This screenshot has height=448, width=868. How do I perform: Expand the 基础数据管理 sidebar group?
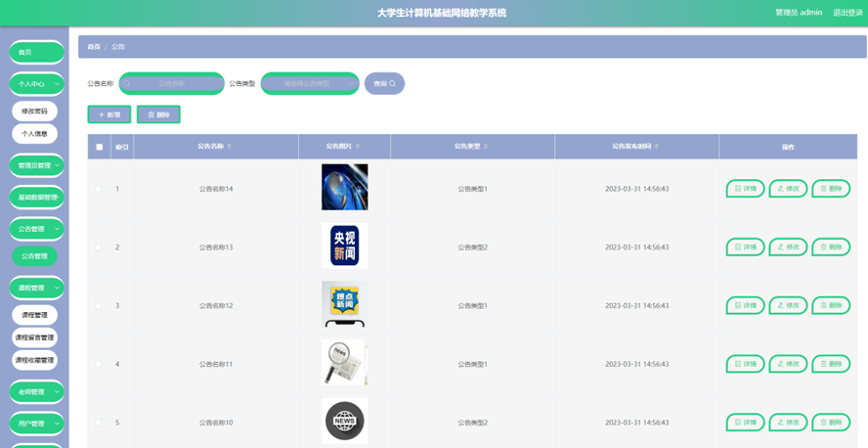pyautogui.click(x=36, y=198)
